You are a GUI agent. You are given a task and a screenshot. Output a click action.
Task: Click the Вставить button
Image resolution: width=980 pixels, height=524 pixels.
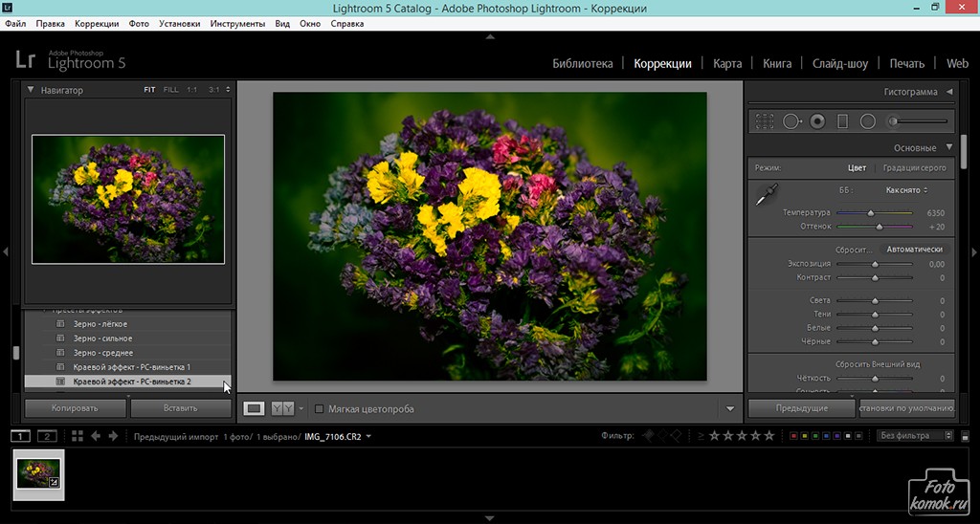[181, 408]
